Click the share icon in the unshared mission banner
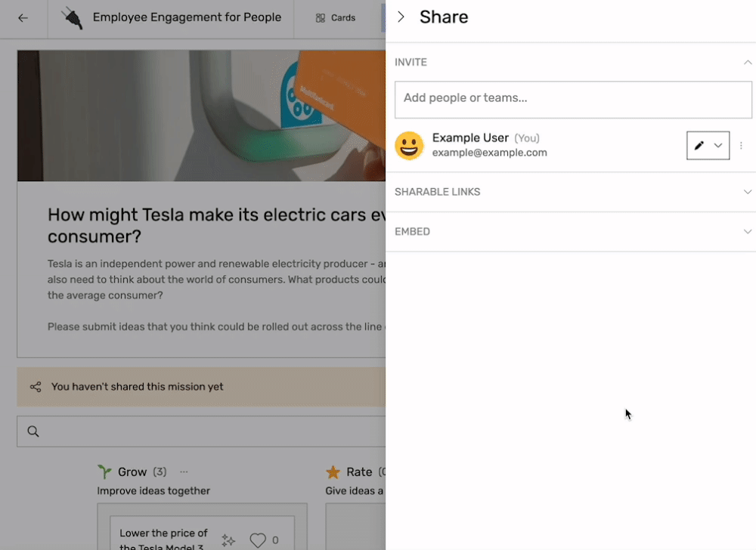 point(36,387)
